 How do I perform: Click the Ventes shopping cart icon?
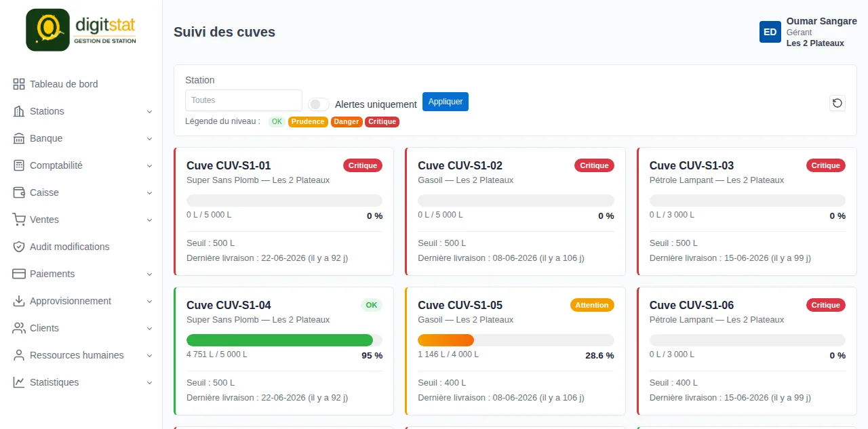[x=19, y=220]
